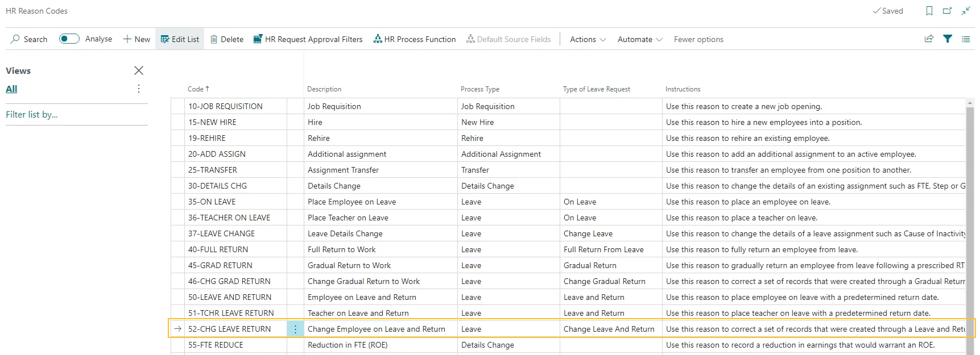Click Fewer options
This screenshot has height=355, width=980.
click(698, 39)
